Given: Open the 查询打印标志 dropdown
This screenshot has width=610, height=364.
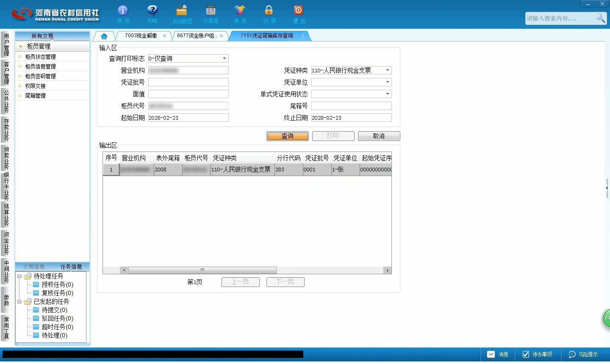Looking at the screenshot, I should [x=225, y=58].
